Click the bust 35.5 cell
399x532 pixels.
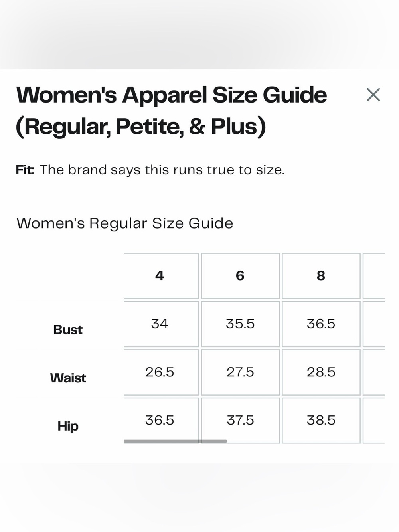[x=240, y=324]
